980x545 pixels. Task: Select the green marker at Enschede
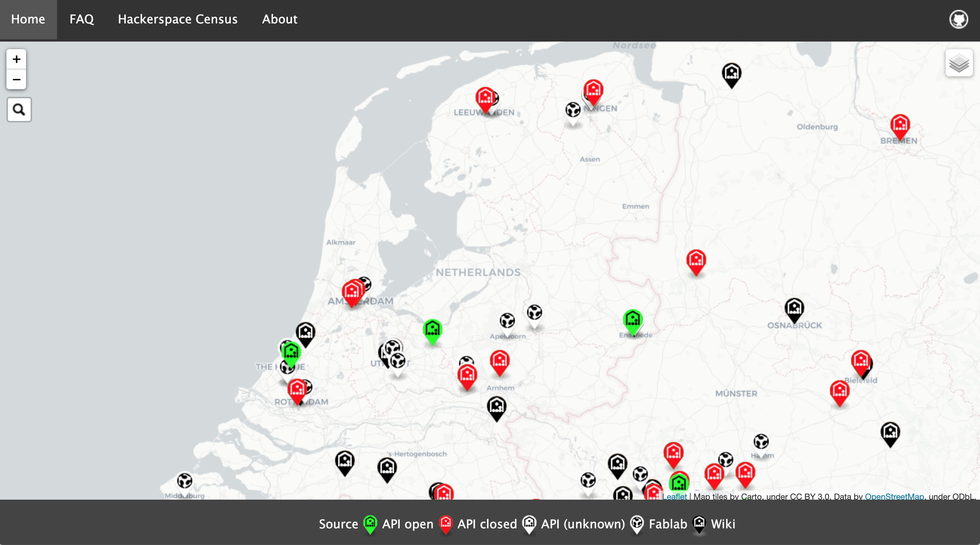[x=633, y=320]
